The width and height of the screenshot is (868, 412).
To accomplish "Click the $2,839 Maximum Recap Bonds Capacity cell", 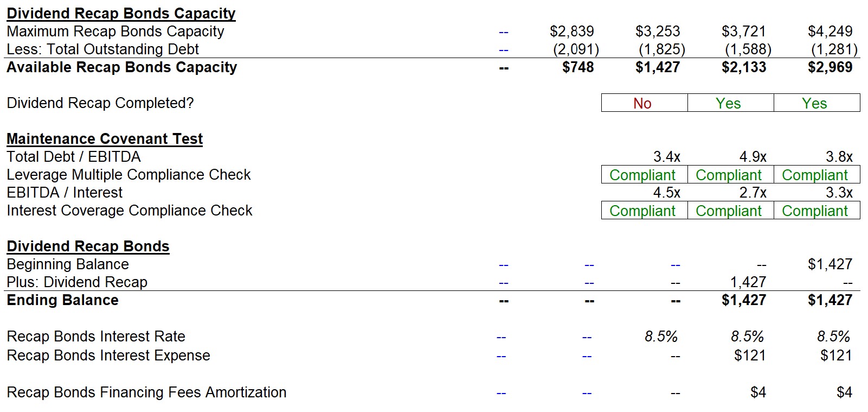I will click(x=571, y=31).
